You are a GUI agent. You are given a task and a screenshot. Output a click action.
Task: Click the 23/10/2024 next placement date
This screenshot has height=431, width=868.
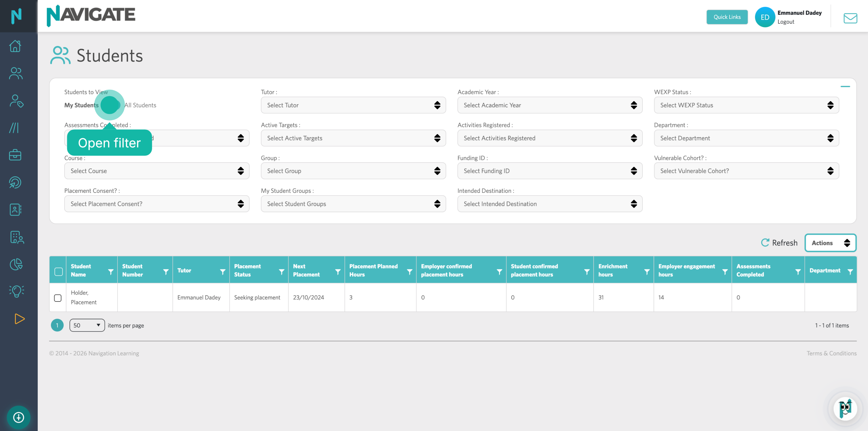pos(308,297)
